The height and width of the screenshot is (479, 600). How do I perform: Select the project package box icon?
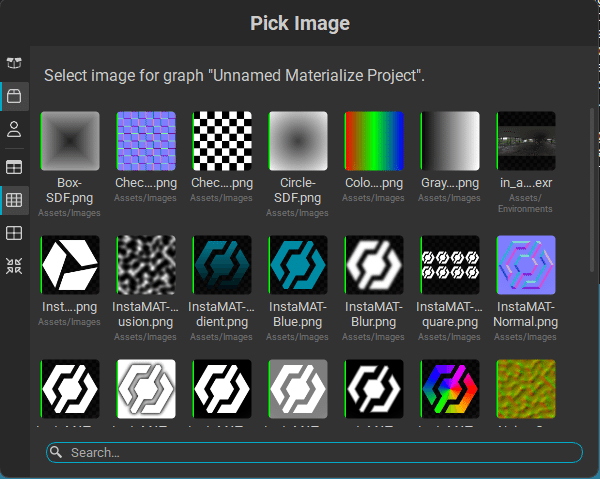(x=14, y=96)
